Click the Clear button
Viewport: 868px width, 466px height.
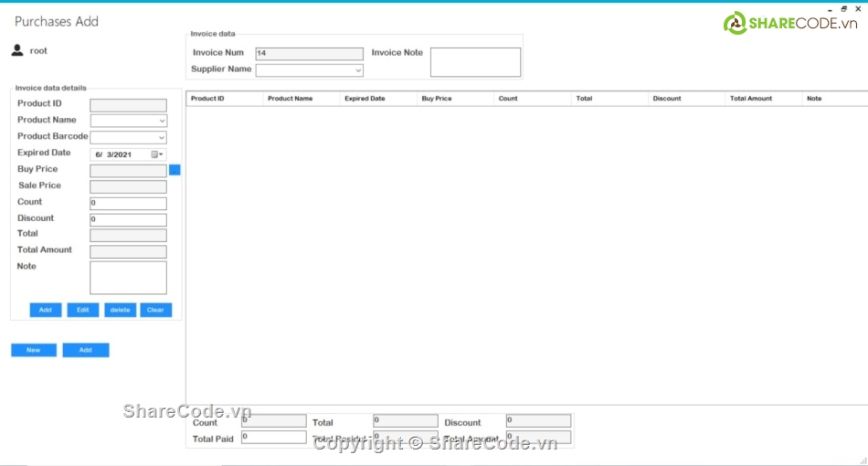coord(155,310)
